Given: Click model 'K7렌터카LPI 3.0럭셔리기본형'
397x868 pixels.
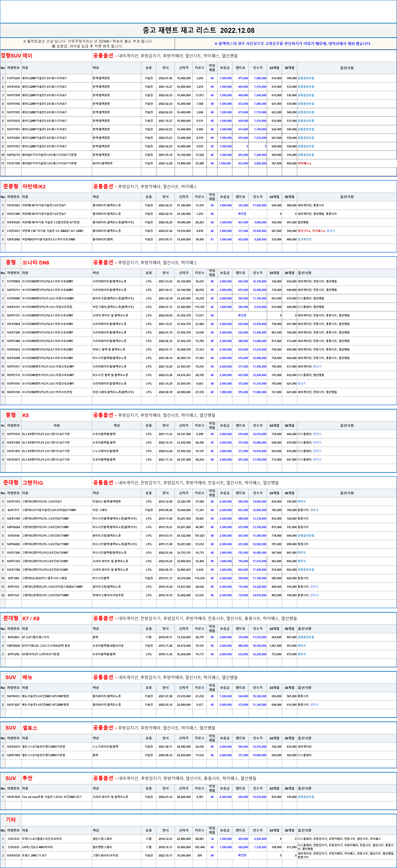Looking at the screenshot, I should pyautogui.click(x=41, y=654).
